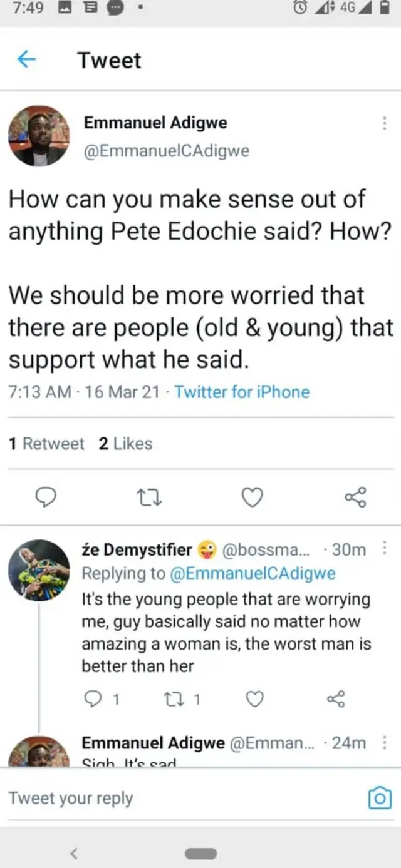Image resolution: width=401 pixels, height=868 pixels.
Task: Share the tweet using share icon
Action: click(x=355, y=497)
